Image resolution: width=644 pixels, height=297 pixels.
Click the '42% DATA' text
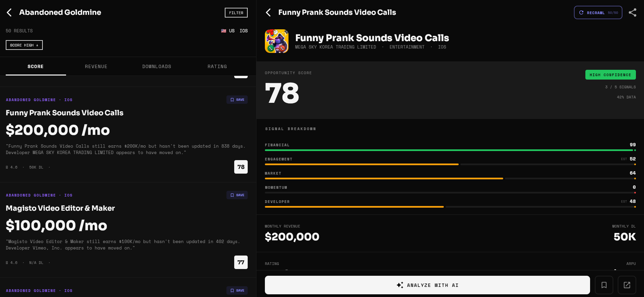tap(626, 97)
